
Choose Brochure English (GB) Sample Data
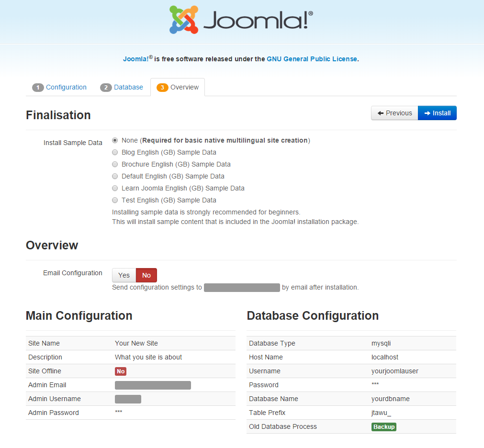(115, 165)
